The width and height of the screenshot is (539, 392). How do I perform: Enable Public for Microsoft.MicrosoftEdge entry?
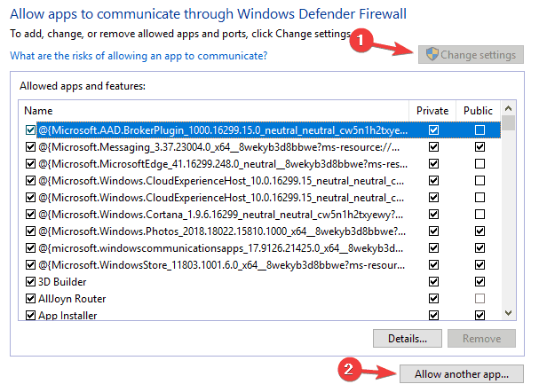[x=480, y=164]
